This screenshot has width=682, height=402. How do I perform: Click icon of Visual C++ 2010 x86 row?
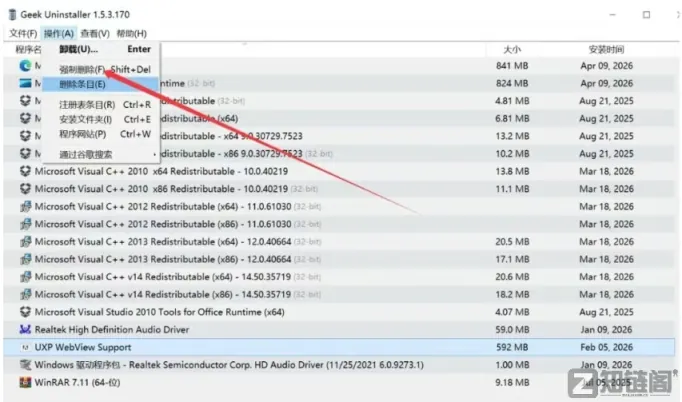point(25,188)
